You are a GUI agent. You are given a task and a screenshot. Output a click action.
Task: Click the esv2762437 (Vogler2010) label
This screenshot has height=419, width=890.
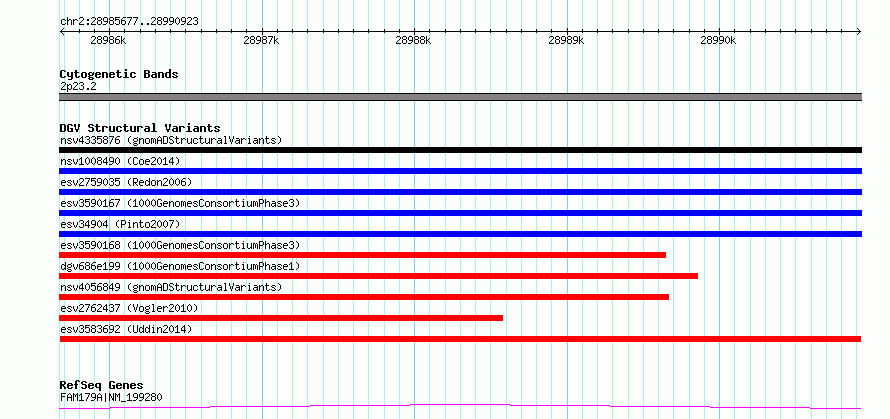129,308
